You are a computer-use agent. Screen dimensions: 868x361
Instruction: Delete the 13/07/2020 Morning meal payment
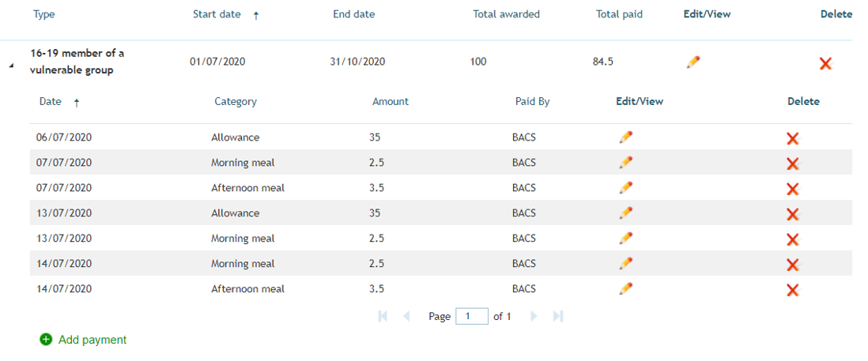pos(792,239)
